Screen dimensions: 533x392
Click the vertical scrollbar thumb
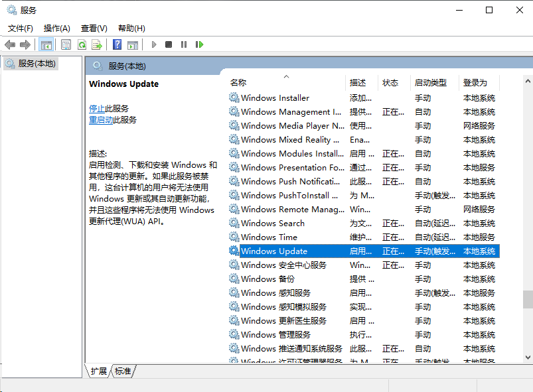click(x=528, y=299)
